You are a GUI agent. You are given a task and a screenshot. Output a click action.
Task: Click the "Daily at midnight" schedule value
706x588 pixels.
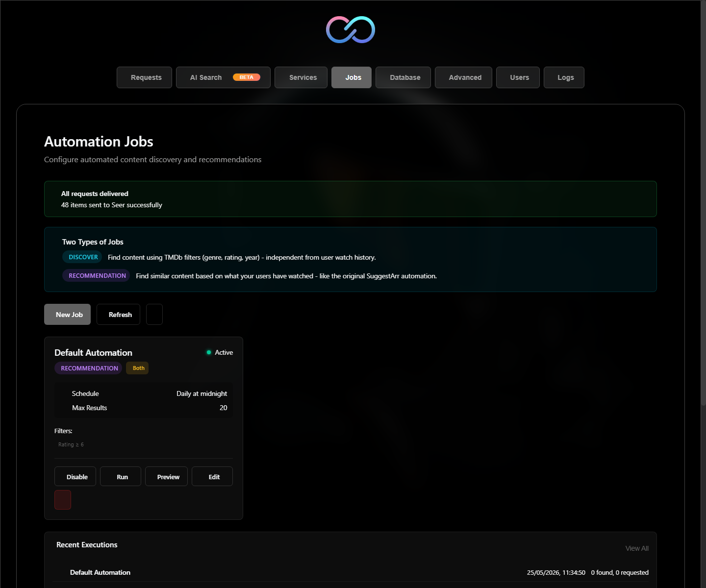pos(202,393)
